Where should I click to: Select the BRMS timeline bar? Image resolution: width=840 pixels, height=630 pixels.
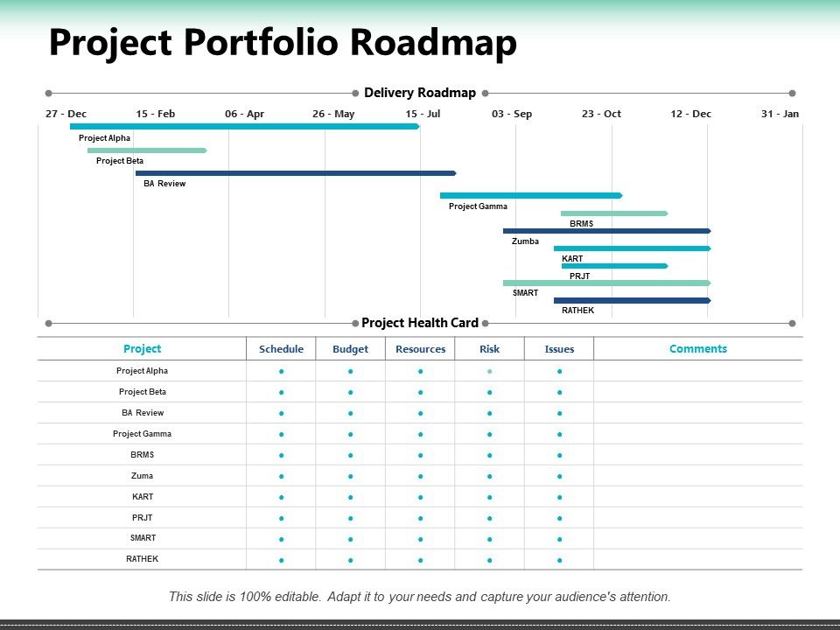(614, 213)
